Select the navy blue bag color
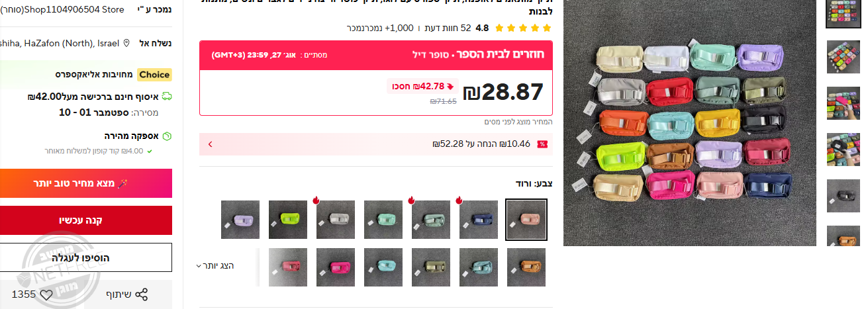868x309 pixels. [479, 220]
